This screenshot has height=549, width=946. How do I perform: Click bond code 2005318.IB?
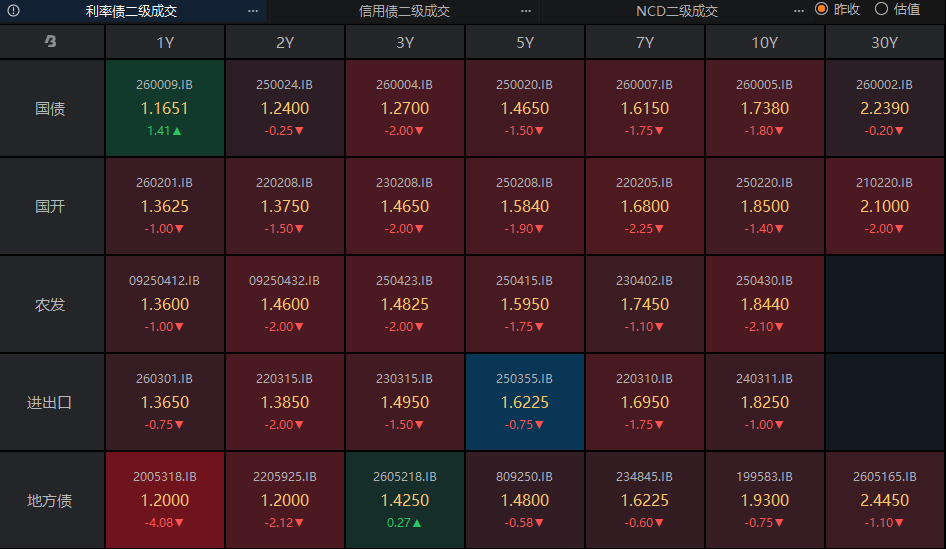[x=165, y=477]
